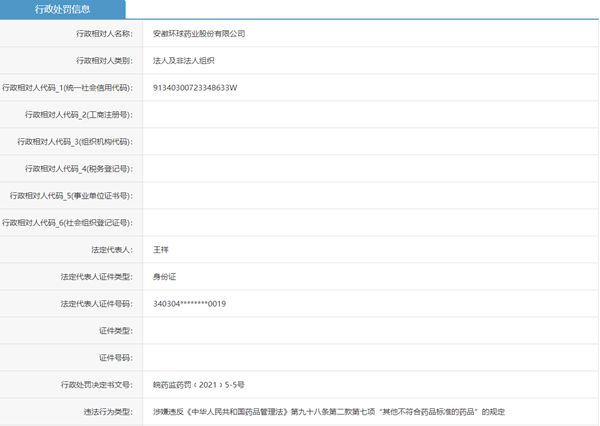Screen dimensions: 600x426
Task: Click the 行政相对人名称 label
Action: click(x=105, y=33)
